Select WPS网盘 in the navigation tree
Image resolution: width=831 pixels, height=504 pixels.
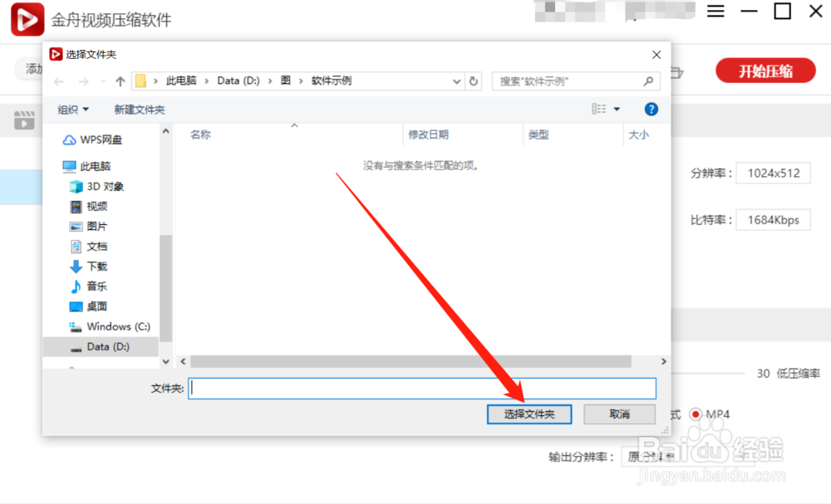[x=93, y=139]
